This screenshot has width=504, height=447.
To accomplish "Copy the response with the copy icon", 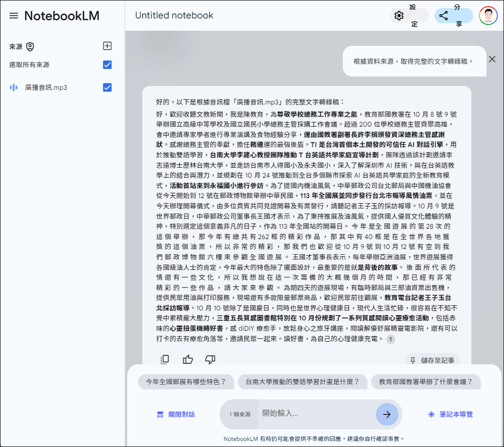I will point(164,359).
